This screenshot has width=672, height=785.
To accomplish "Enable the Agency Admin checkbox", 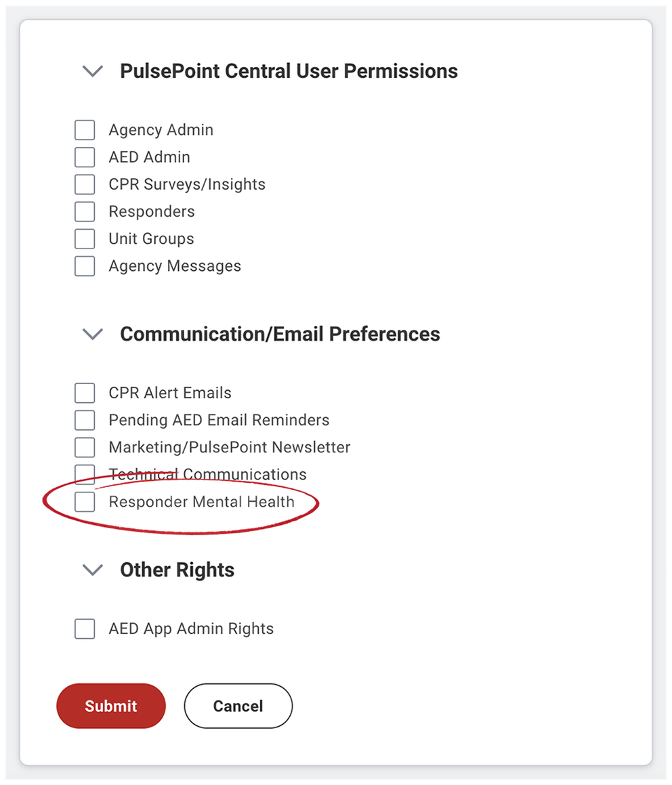I will [x=84, y=129].
